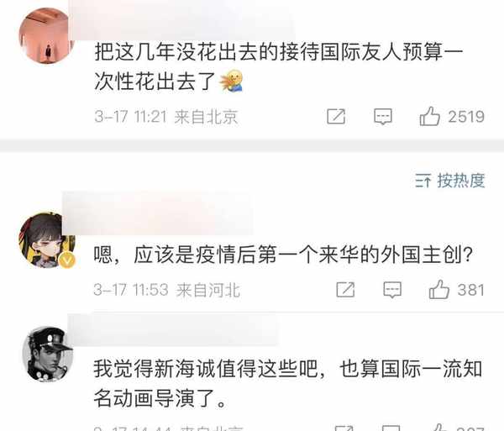The image size is (504, 431).
Task: Tap the emoji at the end of 次性花出去了
Action: point(231,81)
